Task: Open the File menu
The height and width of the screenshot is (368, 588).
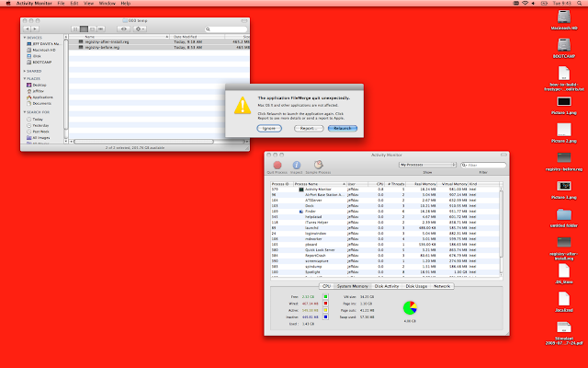Action: click(61, 3)
